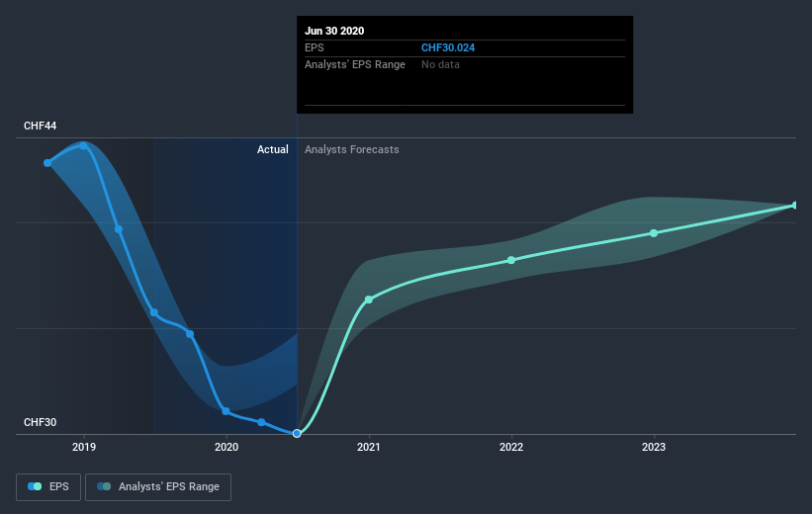Click the 2023 forecast data point
The height and width of the screenshot is (514, 812).
[x=654, y=233]
